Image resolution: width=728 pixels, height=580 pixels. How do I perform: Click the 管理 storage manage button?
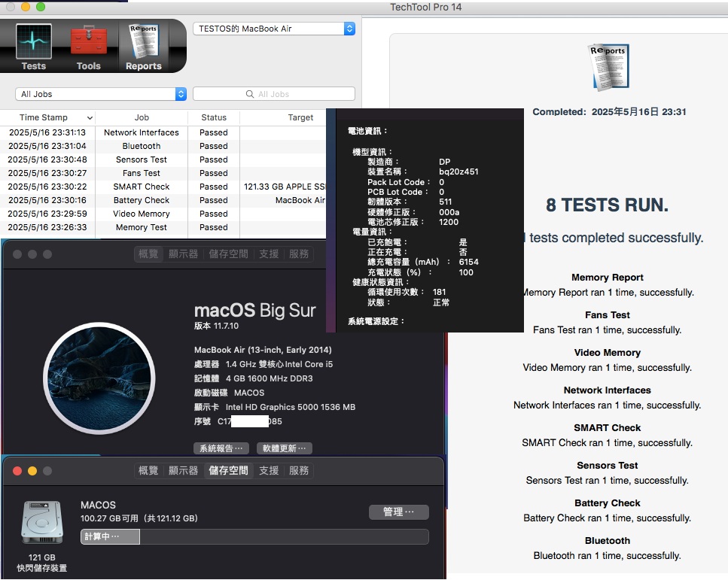398,512
